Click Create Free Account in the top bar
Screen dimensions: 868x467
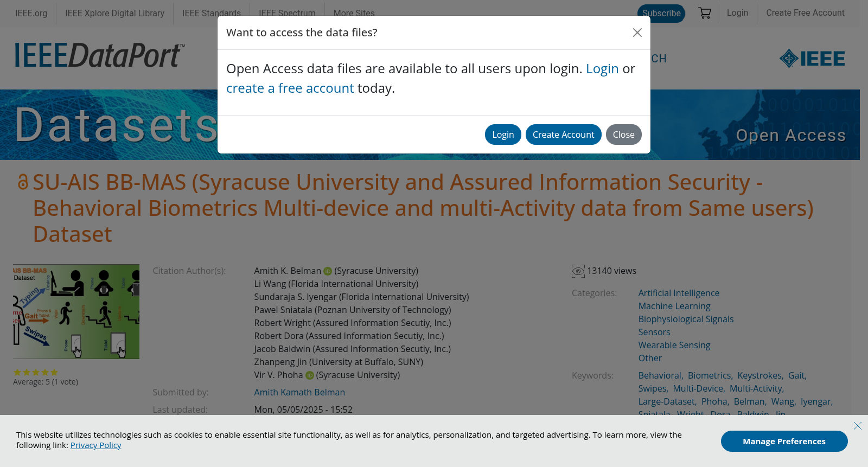[805, 12]
